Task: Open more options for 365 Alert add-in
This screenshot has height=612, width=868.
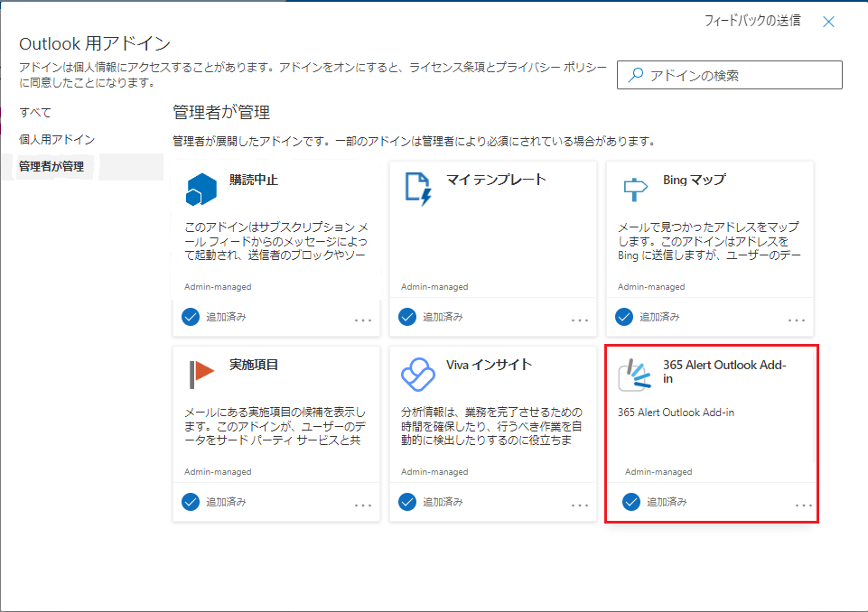Action: [x=803, y=505]
